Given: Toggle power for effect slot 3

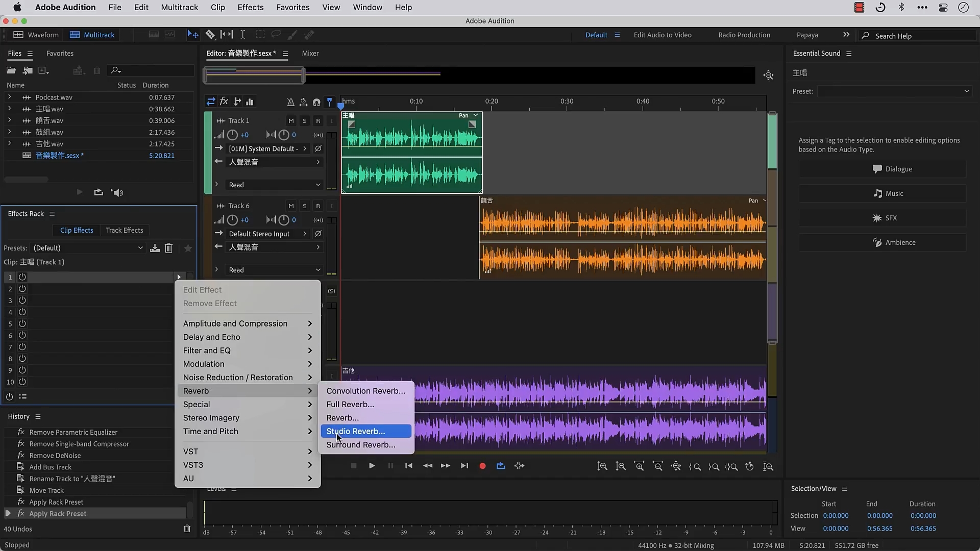Looking at the screenshot, I should pyautogui.click(x=22, y=300).
